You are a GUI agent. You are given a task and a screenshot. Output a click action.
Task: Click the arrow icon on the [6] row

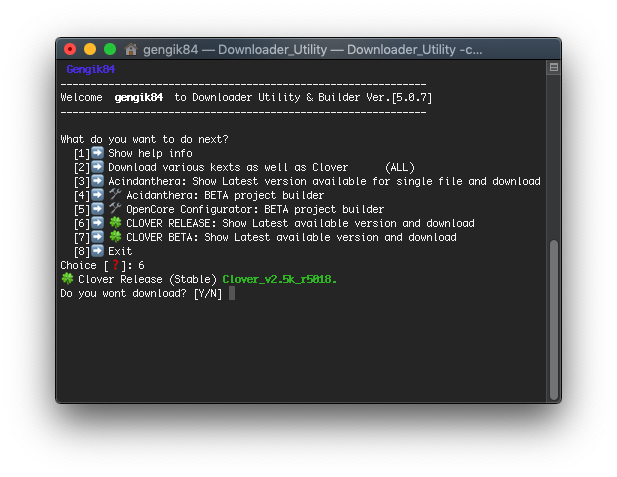(98, 223)
